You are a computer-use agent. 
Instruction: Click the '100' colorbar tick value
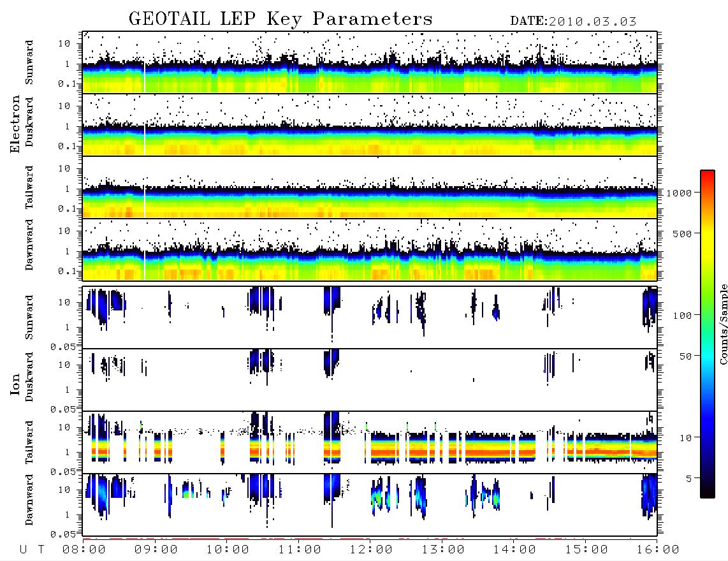[682, 316]
